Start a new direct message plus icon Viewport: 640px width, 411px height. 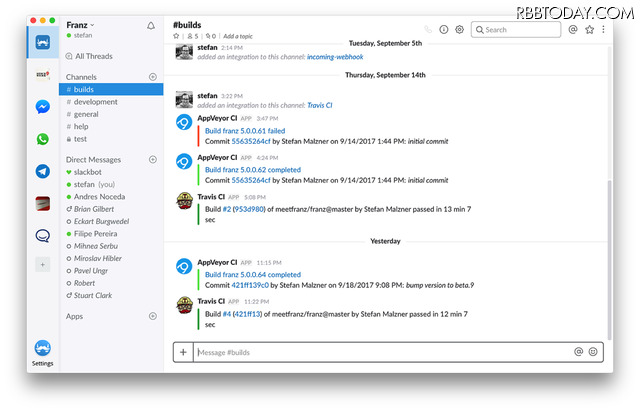click(153, 159)
